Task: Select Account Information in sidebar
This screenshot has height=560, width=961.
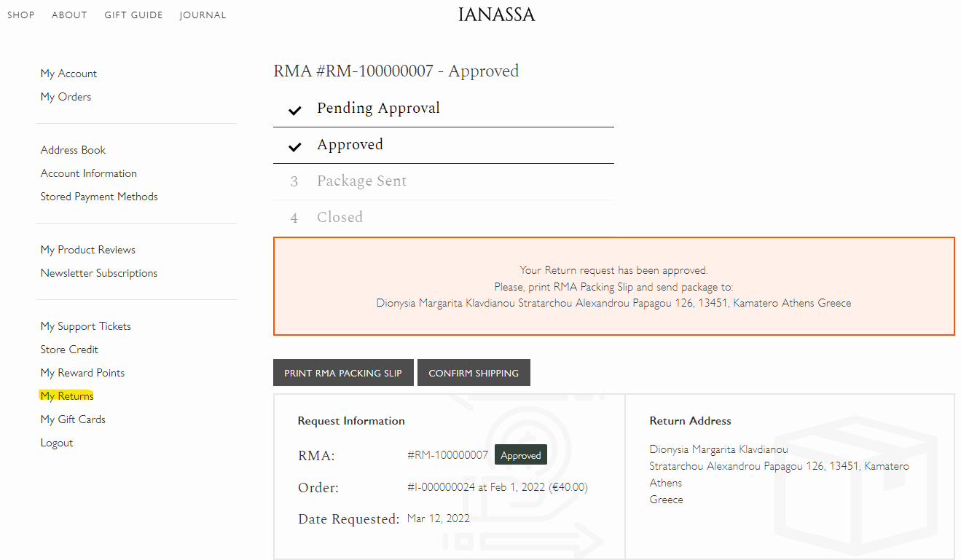Action: tap(88, 173)
